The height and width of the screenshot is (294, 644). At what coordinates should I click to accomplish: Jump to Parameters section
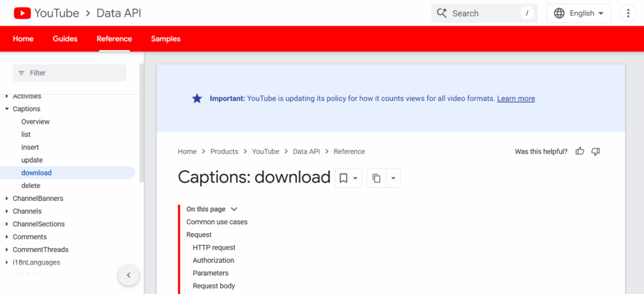tap(211, 273)
